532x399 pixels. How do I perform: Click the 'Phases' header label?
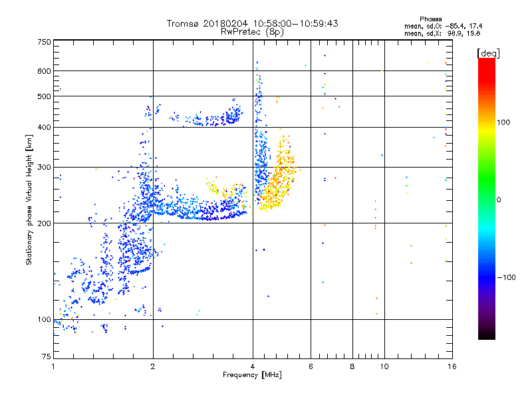430,19
